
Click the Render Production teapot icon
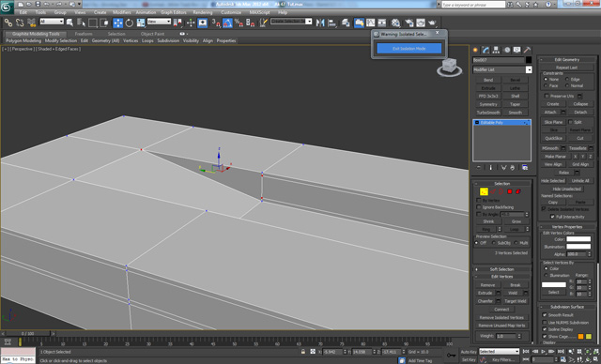tap(432, 23)
